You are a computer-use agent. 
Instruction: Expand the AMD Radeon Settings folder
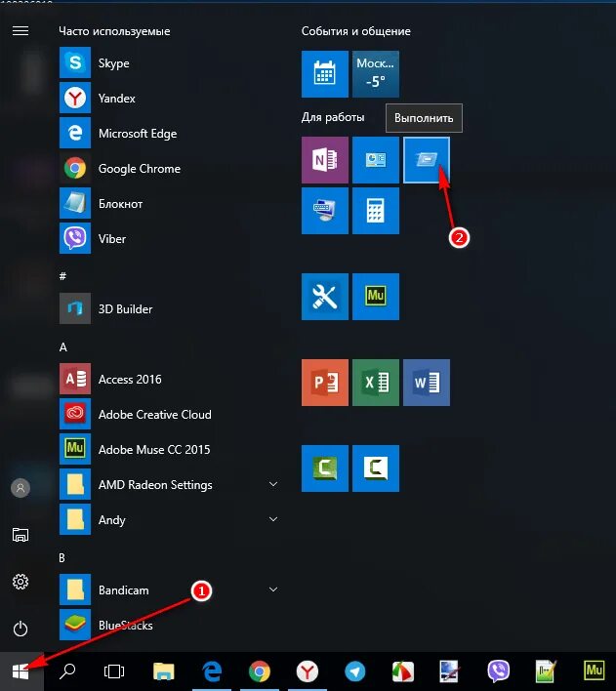coord(273,484)
